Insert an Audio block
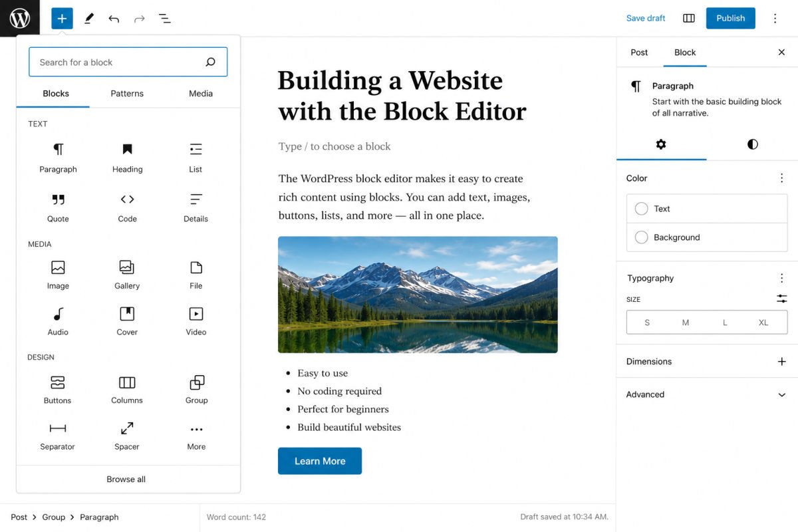 click(59, 321)
